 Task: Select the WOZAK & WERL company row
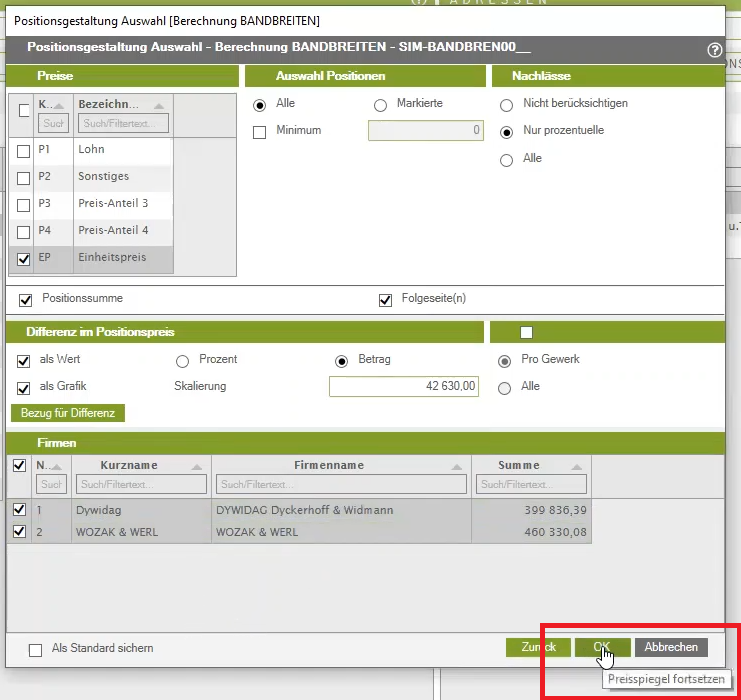(300, 533)
